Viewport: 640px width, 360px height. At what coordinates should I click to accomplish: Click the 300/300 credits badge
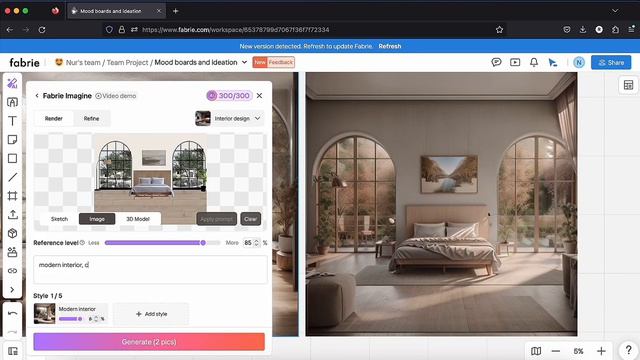[229, 96]
